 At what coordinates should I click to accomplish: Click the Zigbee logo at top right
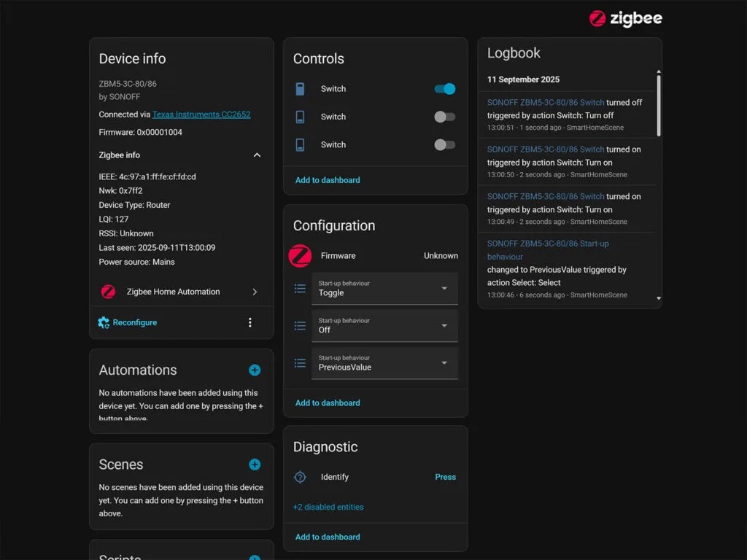pyautogui.click(x=626, y=18)
